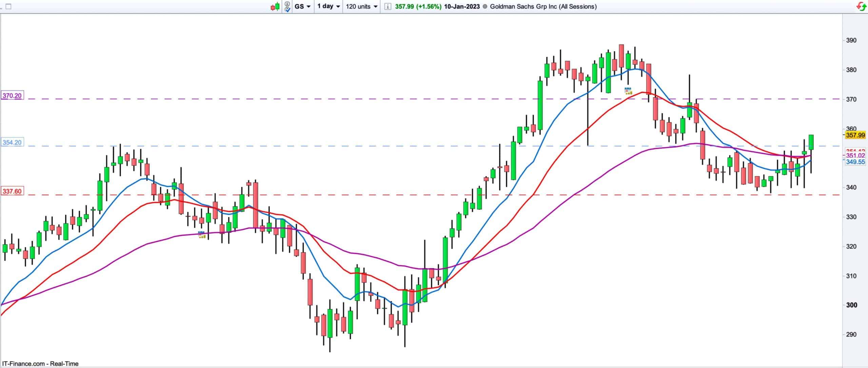Screen dimensions: 868x368
Task: Click the link-with-checkmark icon beside GS
Action: [x=287, y=6]
